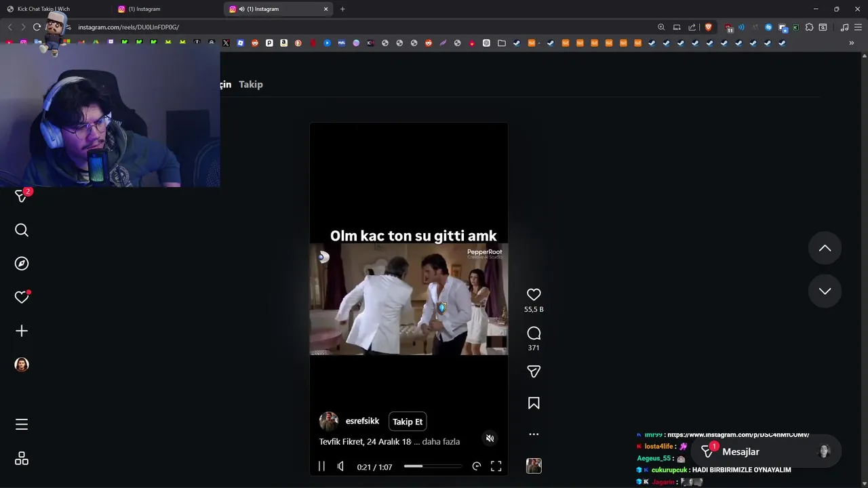The image size is (868, 488).
Task: Open the bookmarks folder icon
Action: (x=502, y=43)
